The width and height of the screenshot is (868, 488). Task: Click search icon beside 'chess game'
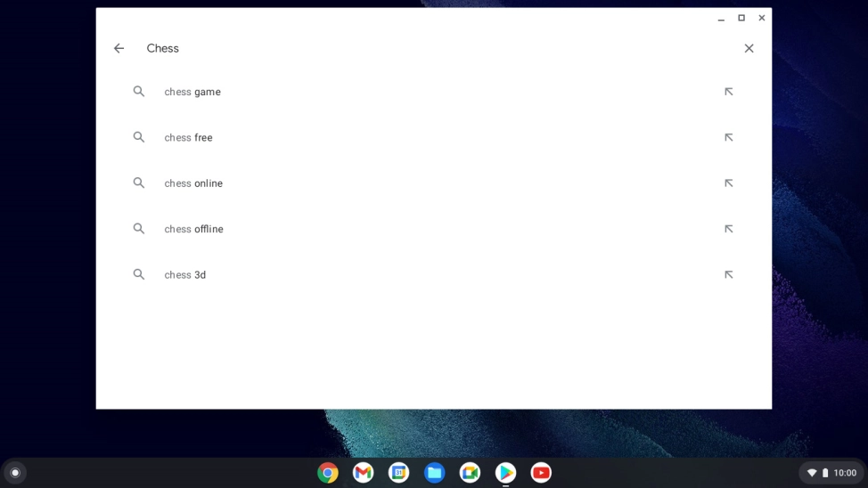tap(139, 92)
